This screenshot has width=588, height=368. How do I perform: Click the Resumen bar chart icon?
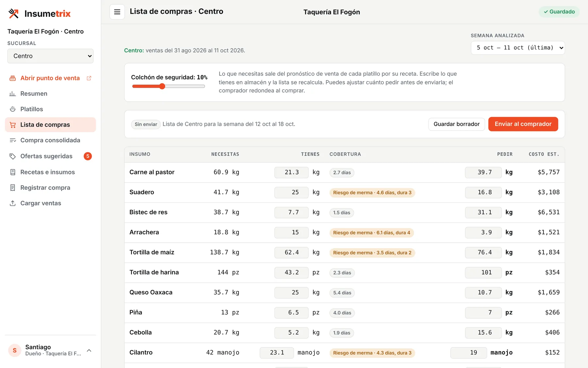point(13,94)
